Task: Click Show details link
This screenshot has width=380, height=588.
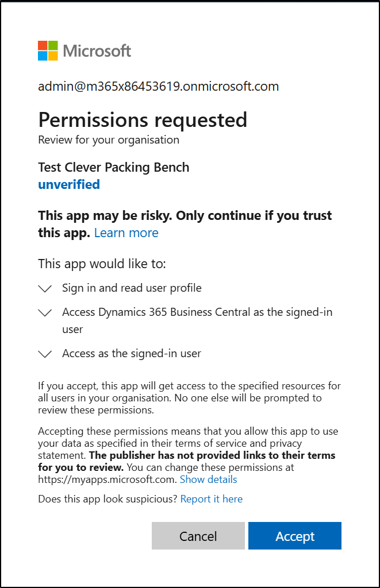Action: pos(209,479)
